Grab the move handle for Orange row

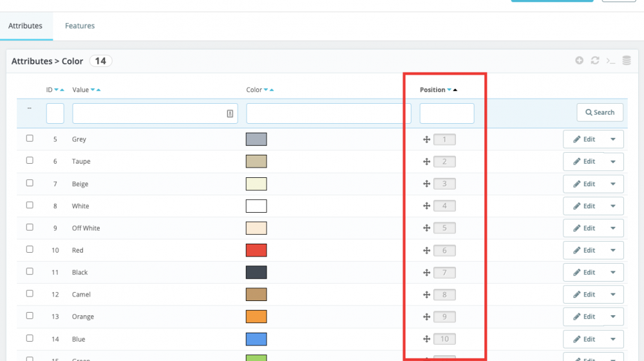426,317
